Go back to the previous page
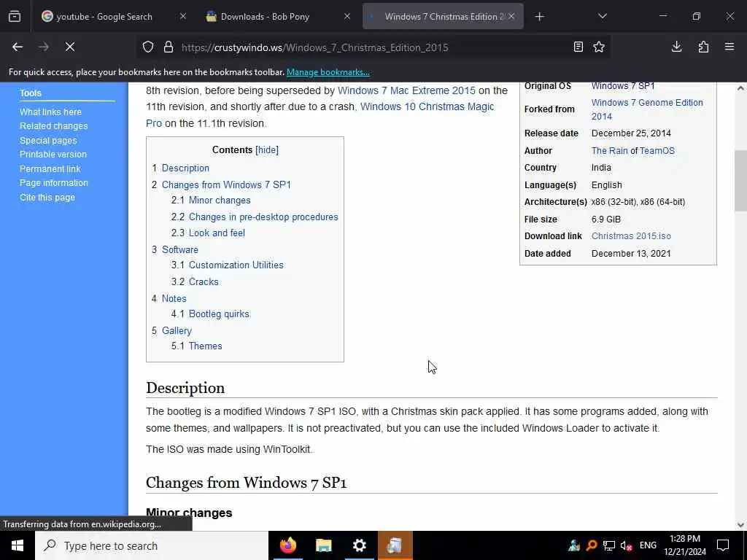 [x=18, y=47]
